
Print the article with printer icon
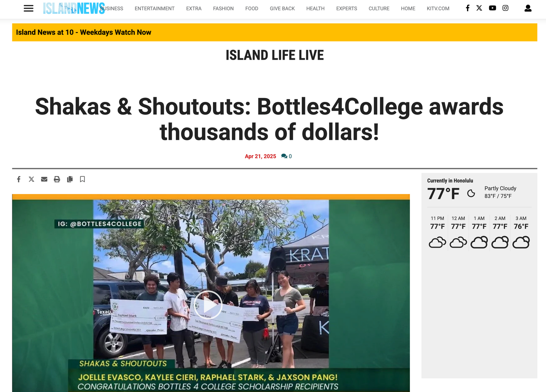tap(57, 179)
